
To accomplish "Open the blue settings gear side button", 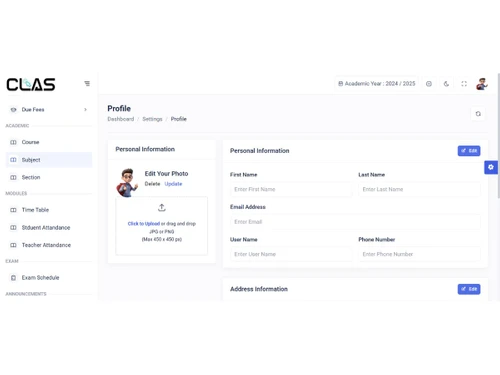I will tap(491, 167).
